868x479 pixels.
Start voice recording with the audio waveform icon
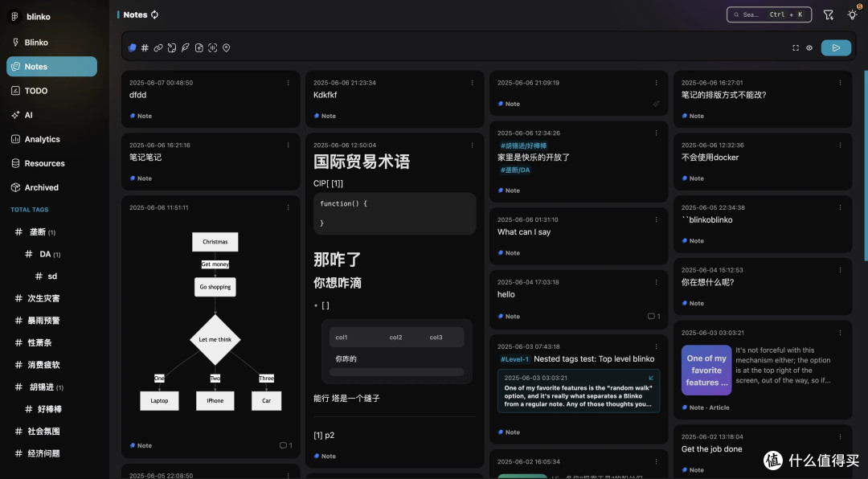(212, 47)
